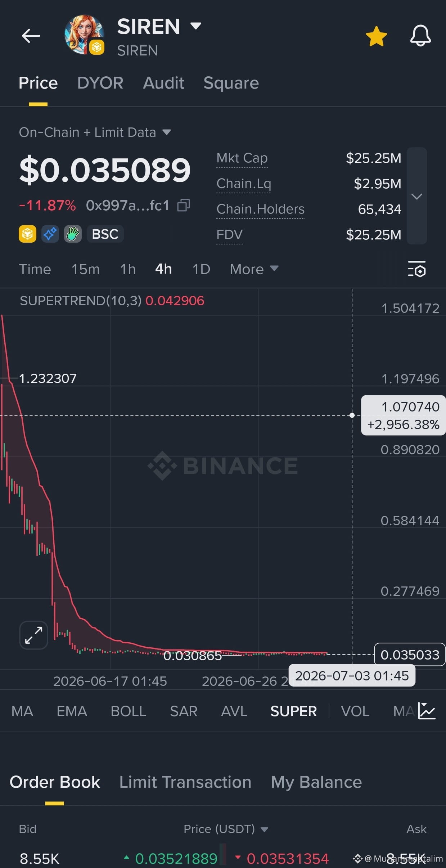The height and width of the screenshot is (868, 446).
Task: Enable the EMA indicator
Action: (72, 711)
